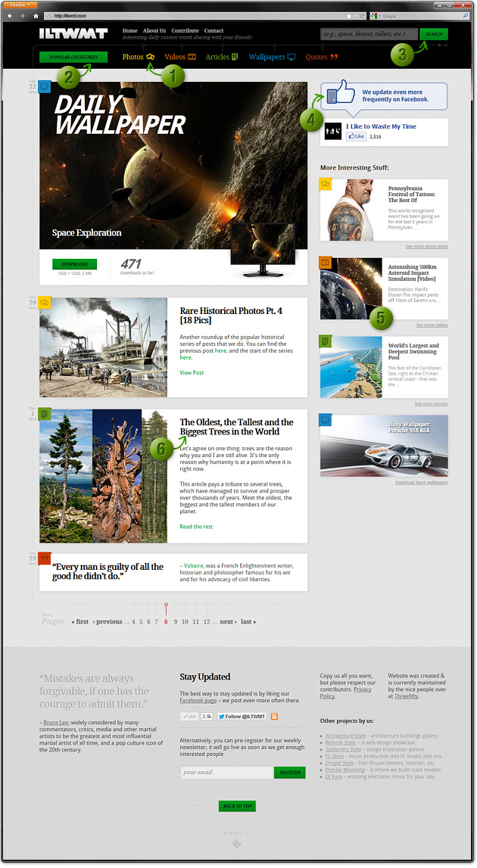The height and width of the screenshot is (868, 477).
Task: Click the ILTWMT site logo
Action: coord(73,34)
